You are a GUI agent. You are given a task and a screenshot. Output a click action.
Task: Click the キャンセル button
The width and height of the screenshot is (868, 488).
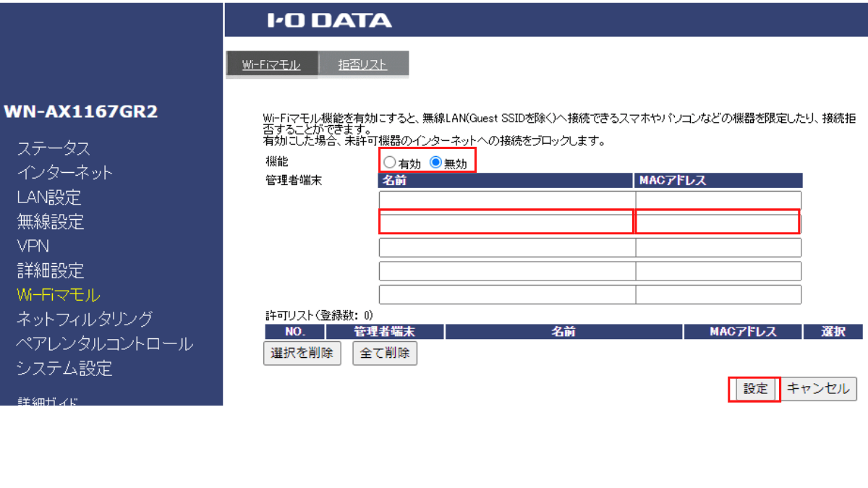click(x=817, y=389)
